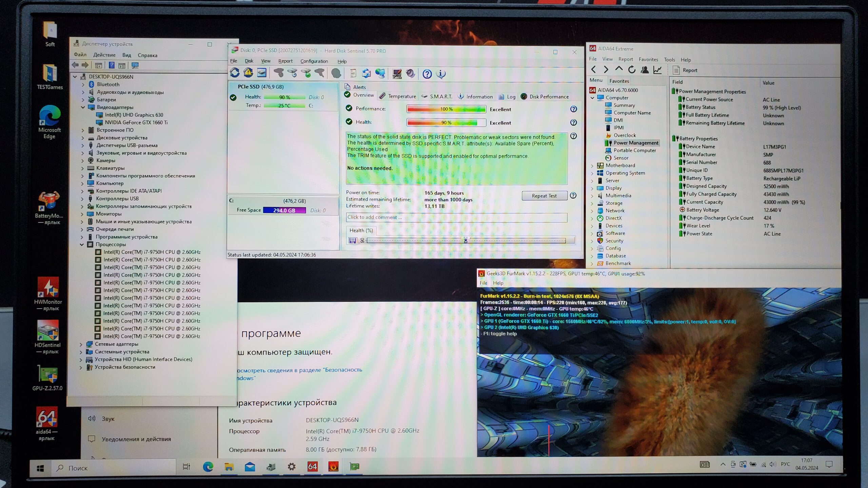Click the comment input field
Viewport: 868px width, 488px height.
pos(456,217)
